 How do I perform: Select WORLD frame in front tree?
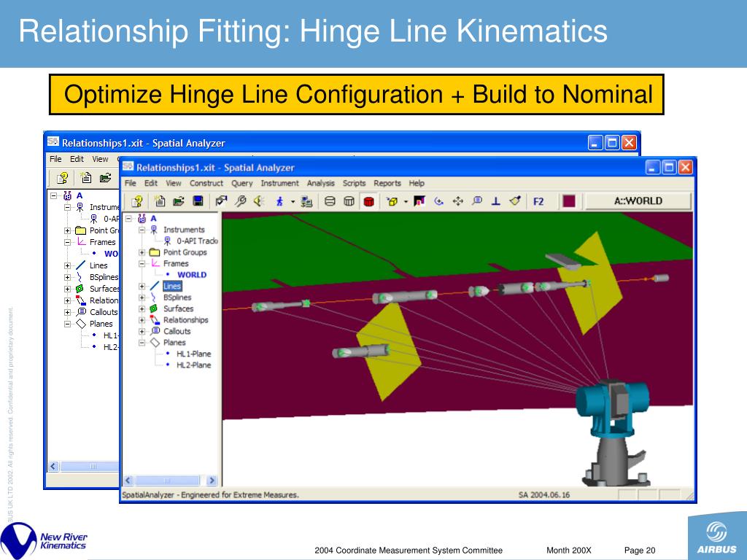192,275
